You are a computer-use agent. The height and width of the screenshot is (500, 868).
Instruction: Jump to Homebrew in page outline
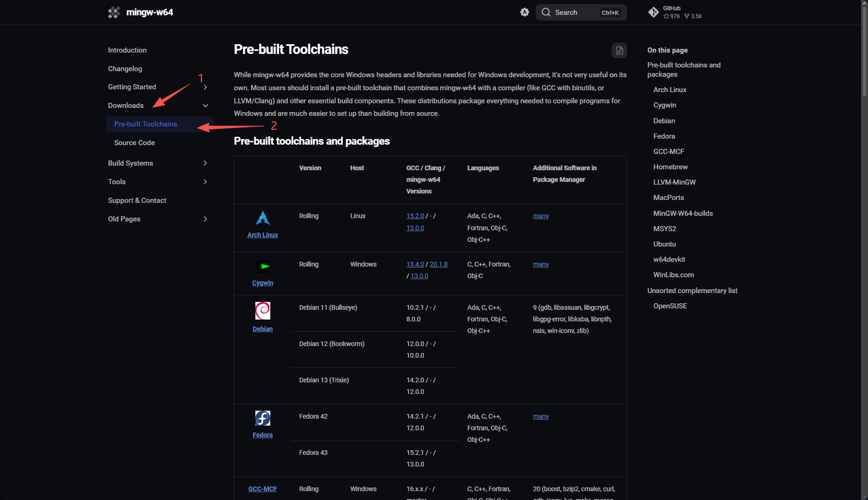point(670,167)
